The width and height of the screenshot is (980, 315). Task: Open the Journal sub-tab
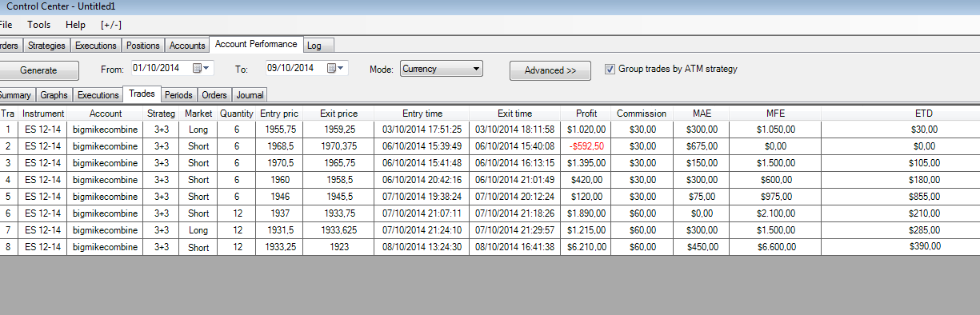tap(250, 95)
